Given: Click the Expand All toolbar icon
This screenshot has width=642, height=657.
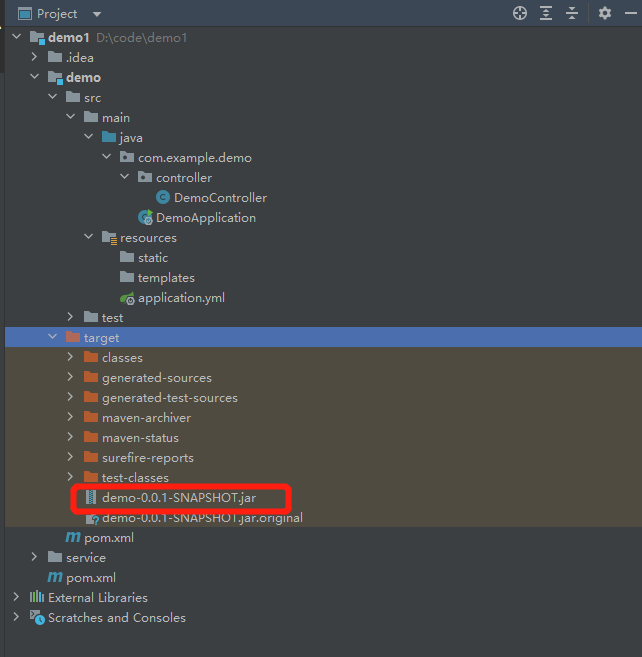Looking at the screenshot, I should 546,13.
